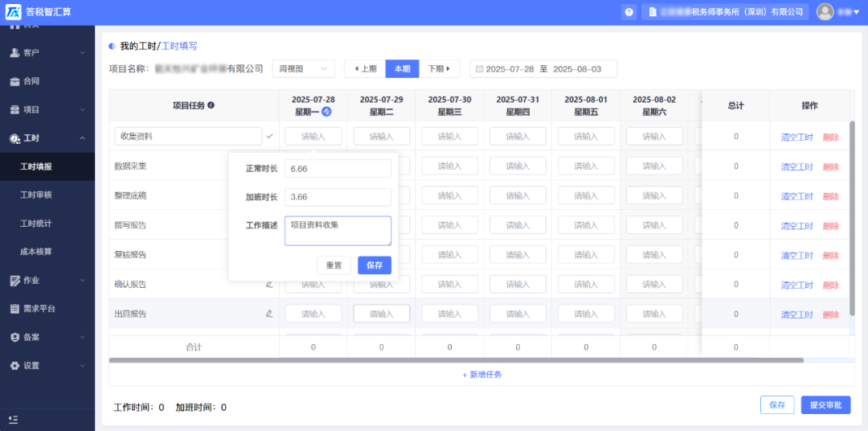Click the 提交审批 button

click(x=825, y=405)
